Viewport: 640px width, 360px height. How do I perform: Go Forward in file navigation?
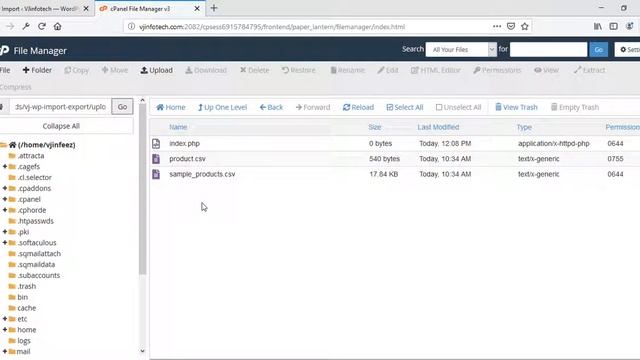pyautogui.click(x=313, y=107)
